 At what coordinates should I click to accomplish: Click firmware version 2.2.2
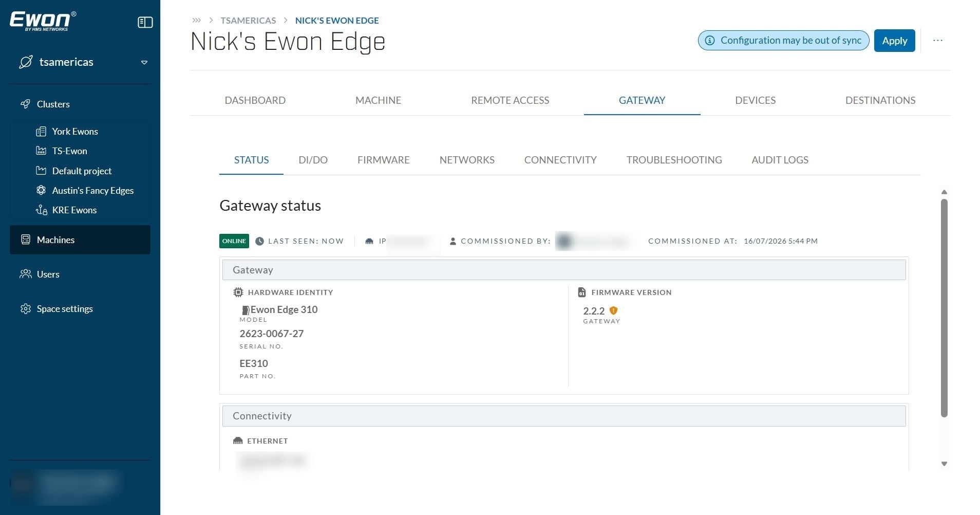pyautogui.click(x=594, y=311)
